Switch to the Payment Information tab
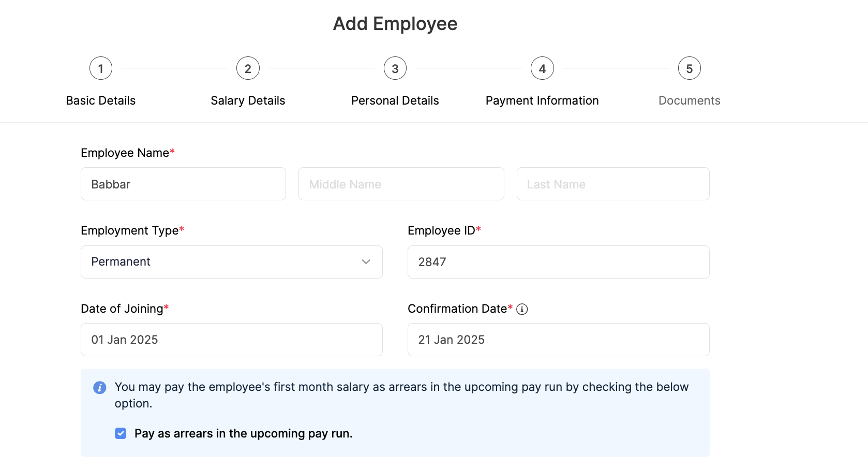Viewport: 868px width, 467px height. 542,100
